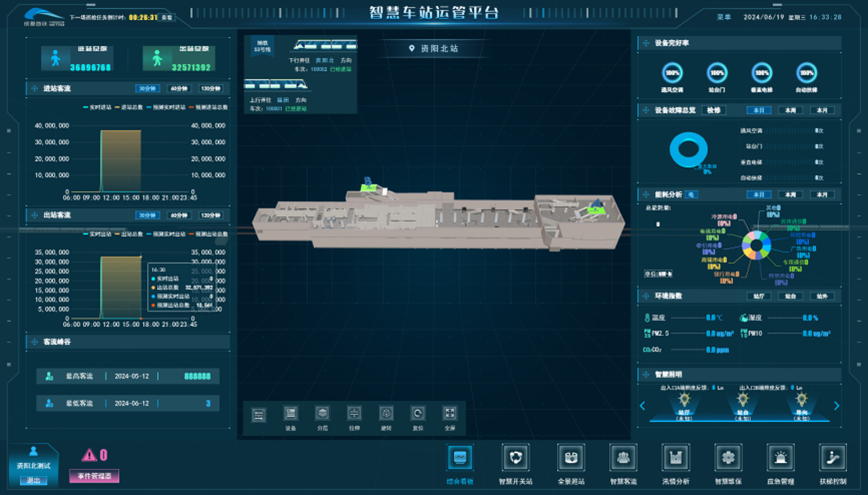Open the 智慧客流 passenger flow icon
The width and height of the screenshot is (868, 495).
pyautogui.click(x=623, y=458)
